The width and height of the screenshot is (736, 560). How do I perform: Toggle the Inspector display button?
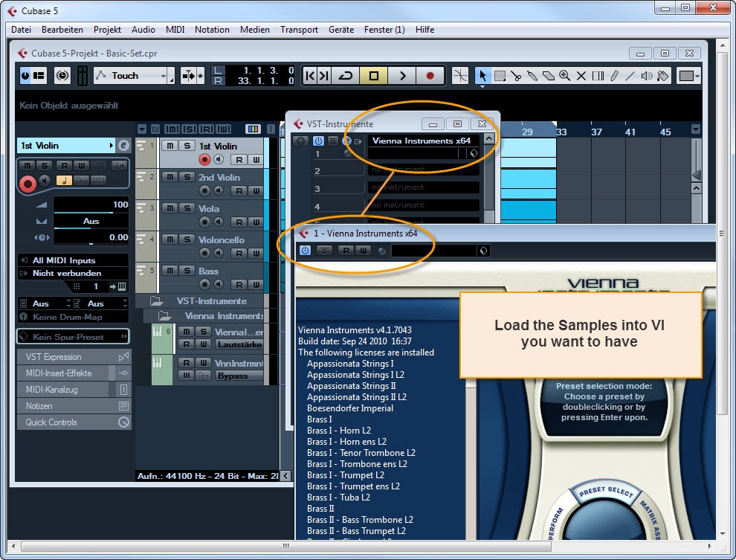click(39, 76)
